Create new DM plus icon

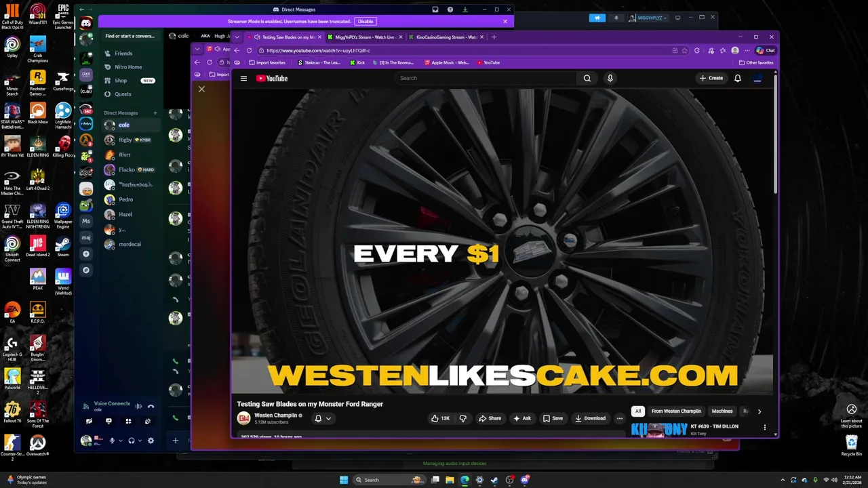point(155,113)
